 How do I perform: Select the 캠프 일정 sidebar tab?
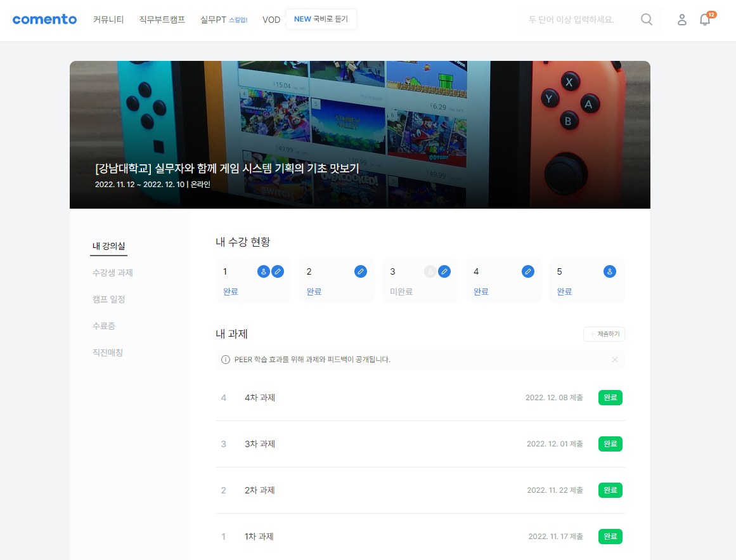coord(109,299)
